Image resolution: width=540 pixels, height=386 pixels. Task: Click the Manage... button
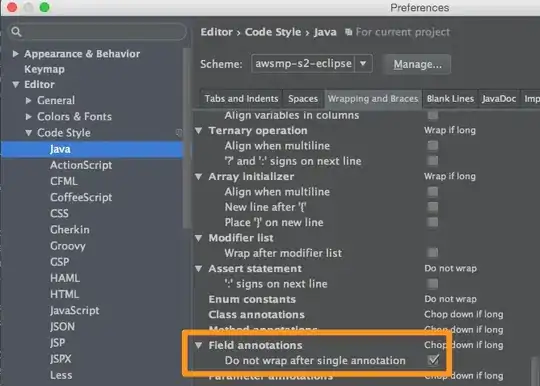coord(417,64)
